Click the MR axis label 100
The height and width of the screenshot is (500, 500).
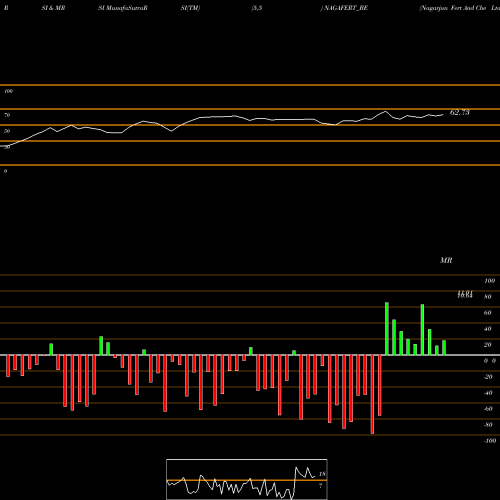(x=490, y=281)
